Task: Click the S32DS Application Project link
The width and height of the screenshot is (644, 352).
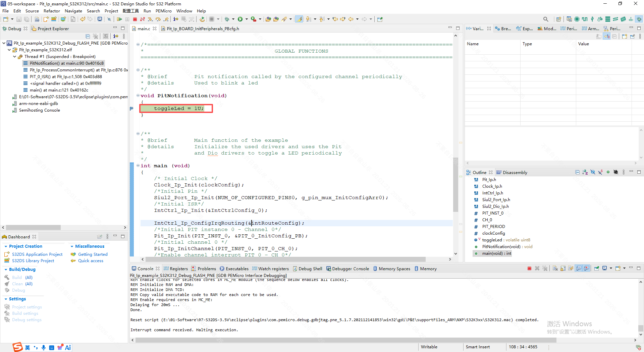Action: coord(37,254)
